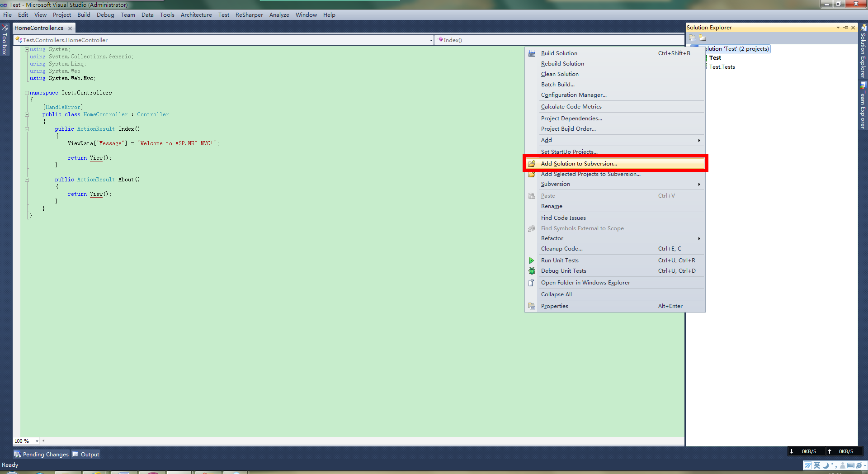Choose Rename in context menu
Image resolution: width=868 pixels, height=474 pixels.
pos(615,206)
